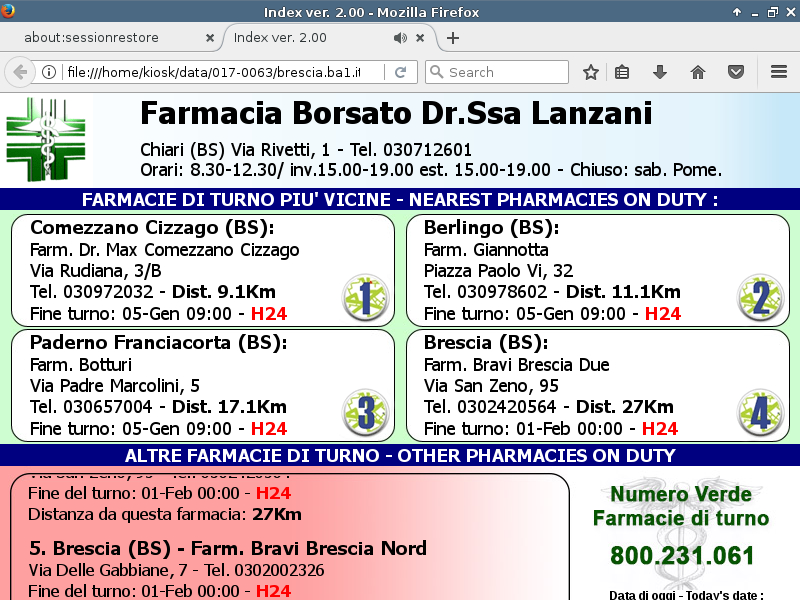Click pharmacy number 2 badge icon
800x600 pixels.
click(x=759, y=297)
